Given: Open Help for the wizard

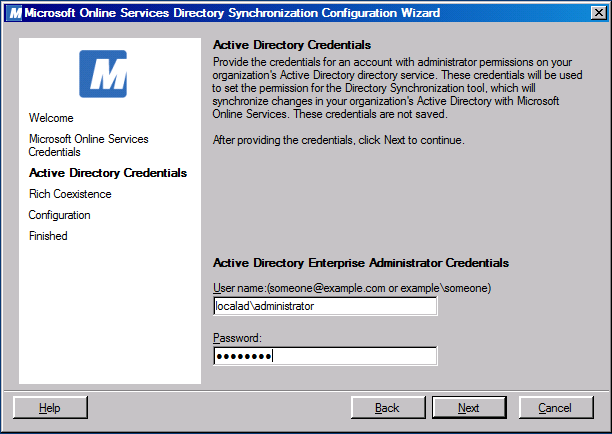Looking at the screenshot, I should pyautogui.click(x=50, y=408).
